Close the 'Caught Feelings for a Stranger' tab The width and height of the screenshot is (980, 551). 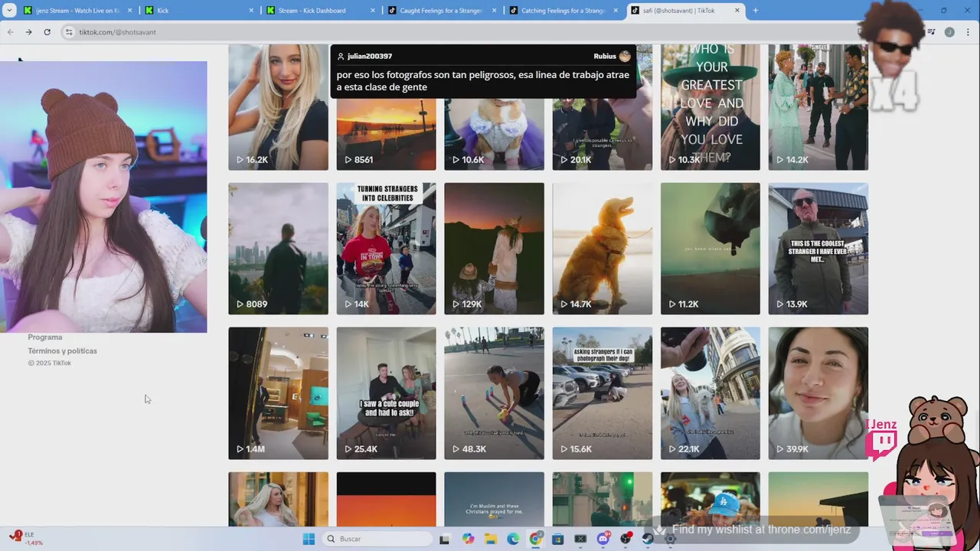494,11
